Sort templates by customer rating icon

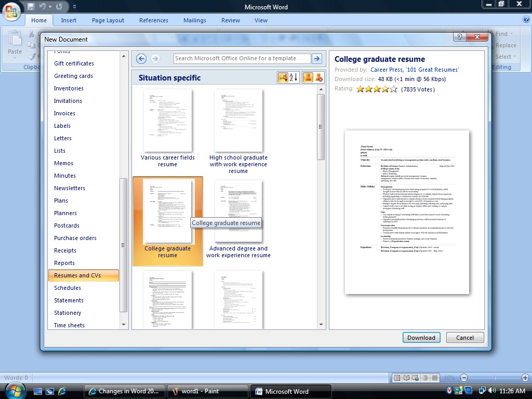283,78
